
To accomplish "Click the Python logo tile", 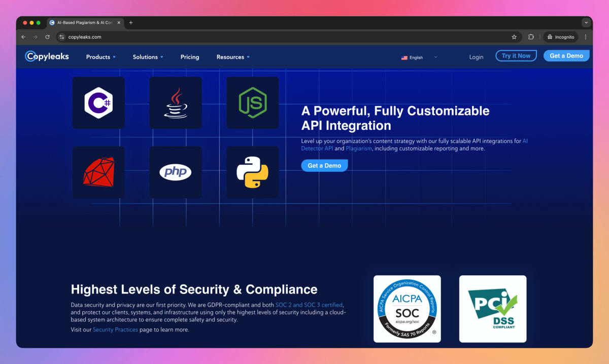I will pyautogui.click(x=253, y=172).
